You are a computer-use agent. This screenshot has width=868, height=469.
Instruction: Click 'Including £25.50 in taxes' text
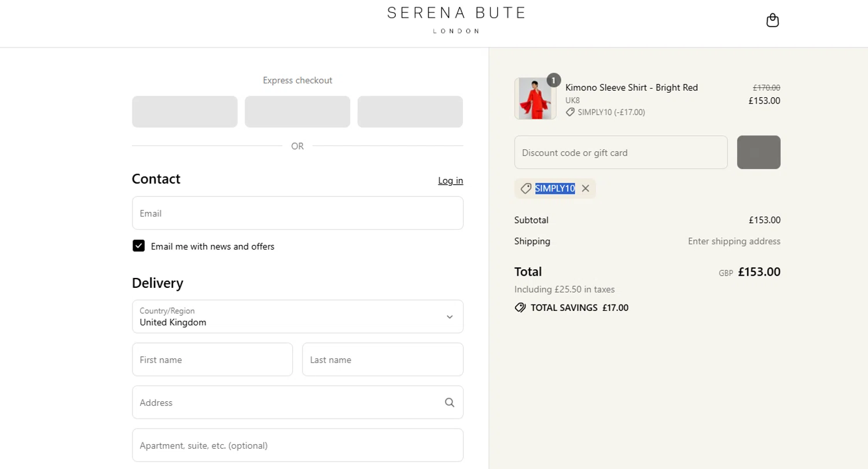565,289
